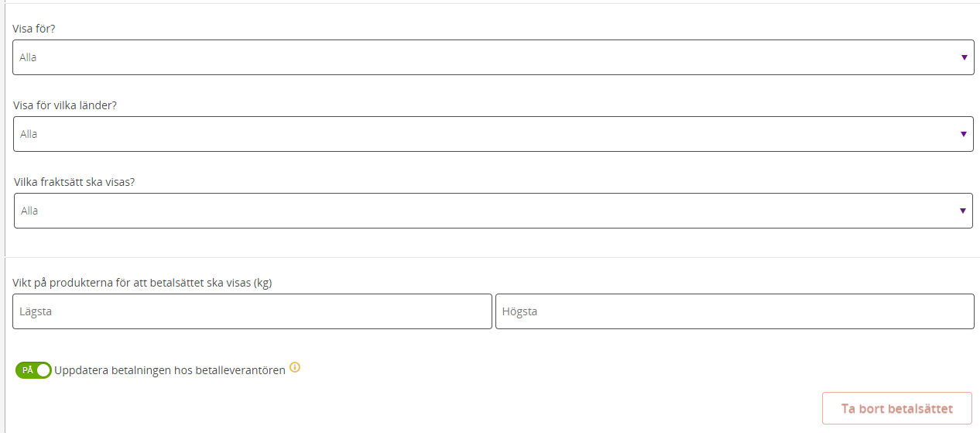Click the Uppdatera betalningen hos betalleverantören label

[x=170, y=370]
